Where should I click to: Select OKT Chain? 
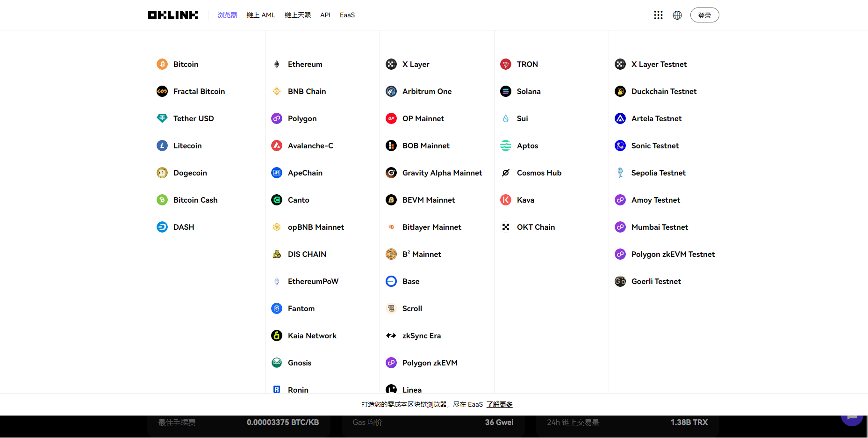pyautogui.click(x=536, y=227)
